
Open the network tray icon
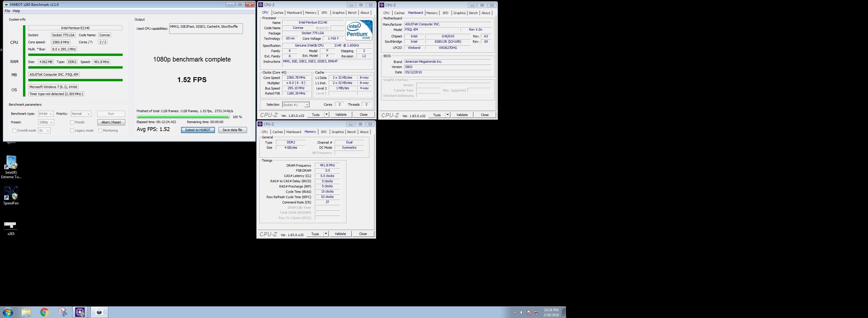point(536,313)
